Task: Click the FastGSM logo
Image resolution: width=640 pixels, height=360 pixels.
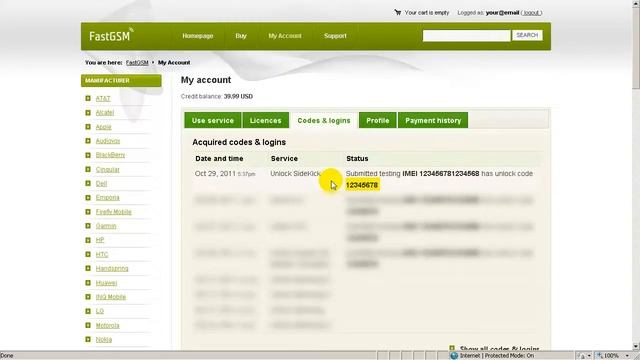Action: click(x=111, y=36)
